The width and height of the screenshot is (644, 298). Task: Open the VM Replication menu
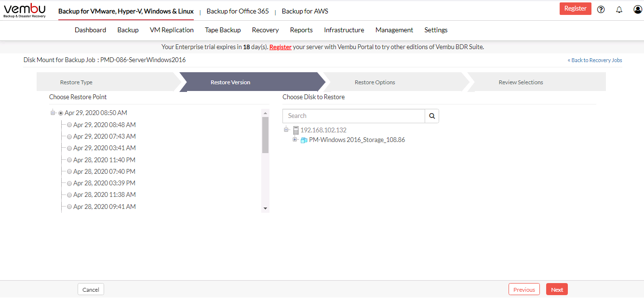pos(172,30)
